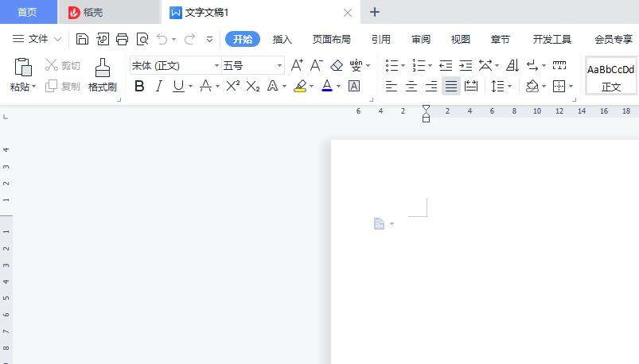This screenshot has width=639, height=364.
Task: Click the increase indent icon
Action: coord(466,65)
